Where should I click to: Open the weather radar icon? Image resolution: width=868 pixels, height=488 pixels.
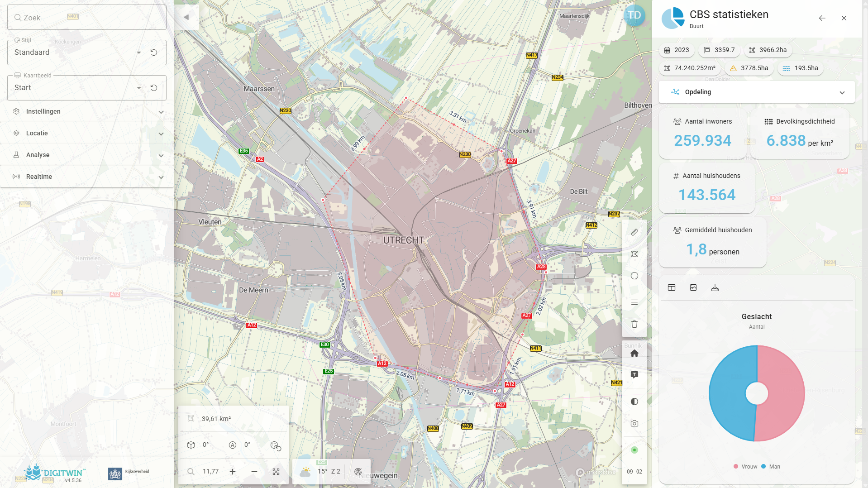(358, 472)
